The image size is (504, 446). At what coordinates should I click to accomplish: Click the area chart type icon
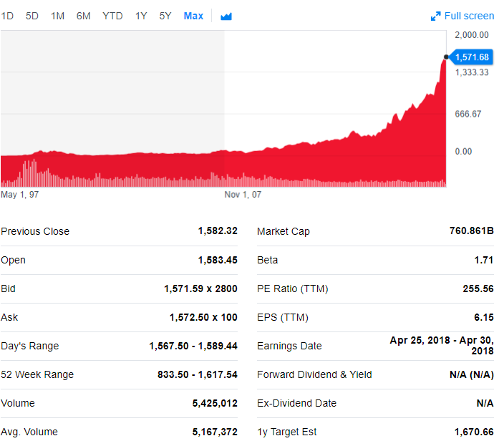226,16
